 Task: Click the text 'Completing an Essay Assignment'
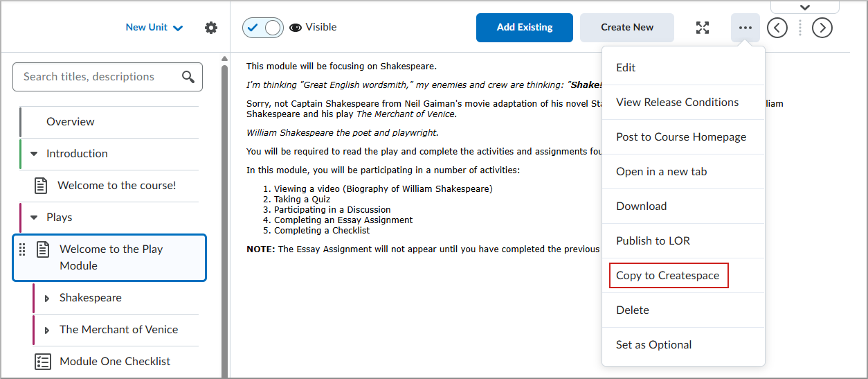[x=343, y=220]
